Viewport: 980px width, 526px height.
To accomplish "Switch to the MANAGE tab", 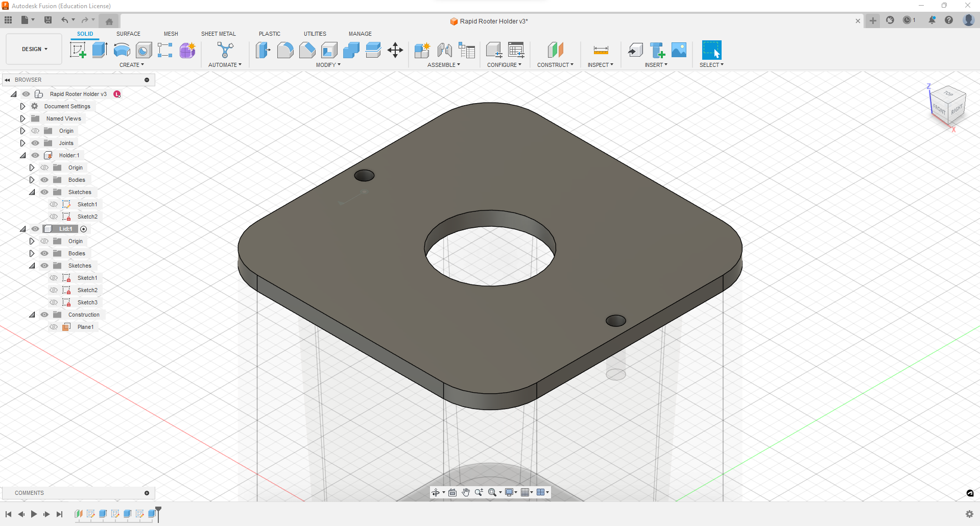I will pos(360,34).
